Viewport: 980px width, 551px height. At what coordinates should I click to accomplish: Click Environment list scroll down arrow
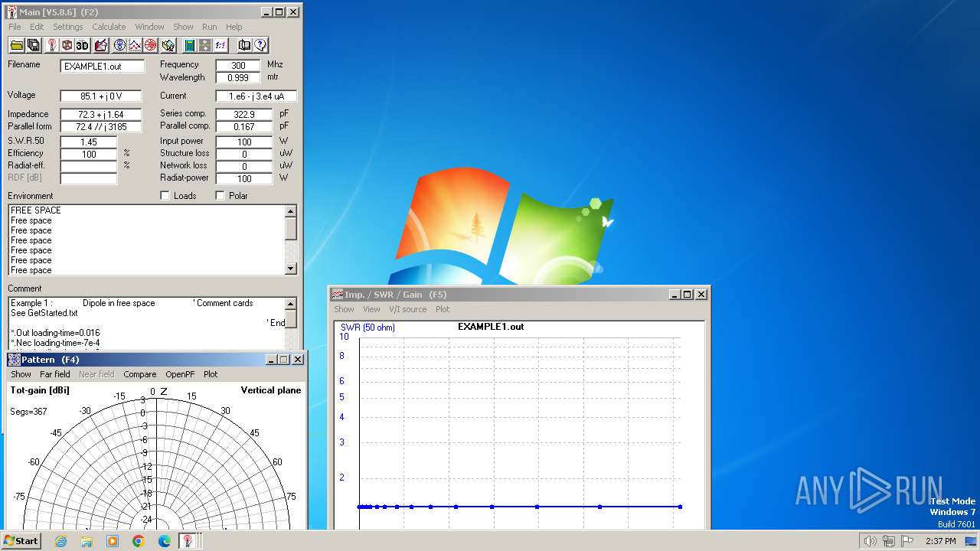(x=291, y=269)
